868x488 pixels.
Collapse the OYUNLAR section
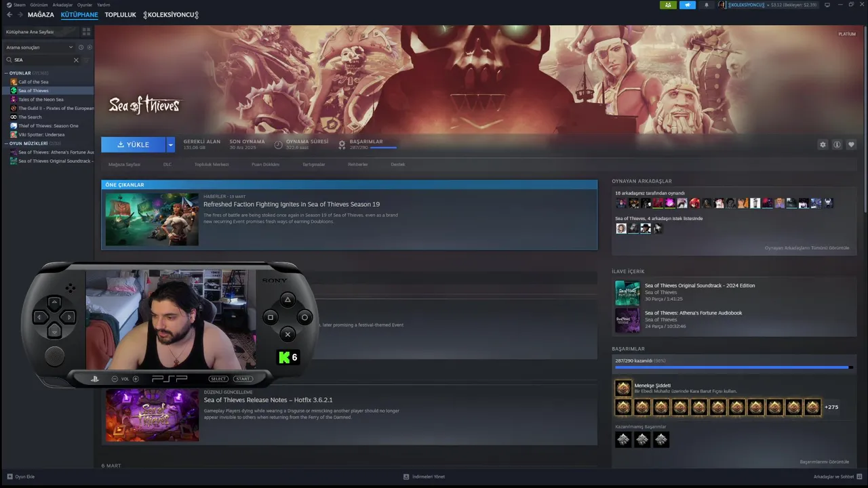point(6,73)
